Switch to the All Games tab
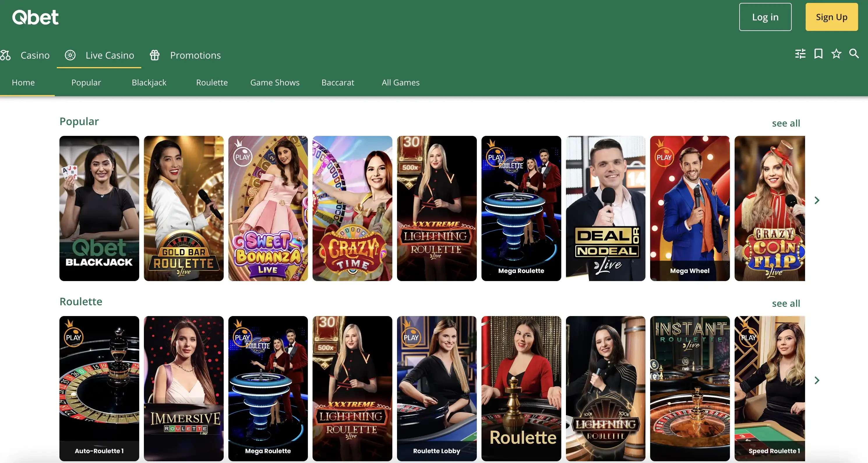 pos(401,82)
